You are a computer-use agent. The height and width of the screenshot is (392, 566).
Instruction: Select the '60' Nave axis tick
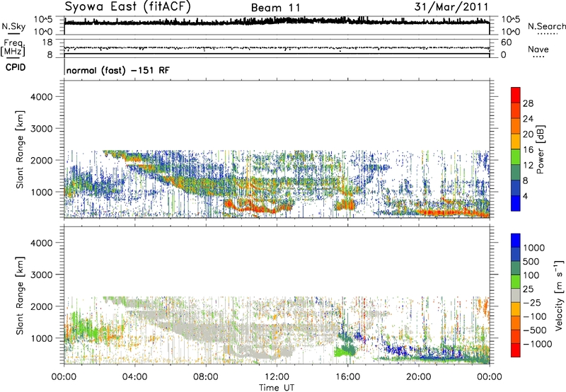[506, 42]
